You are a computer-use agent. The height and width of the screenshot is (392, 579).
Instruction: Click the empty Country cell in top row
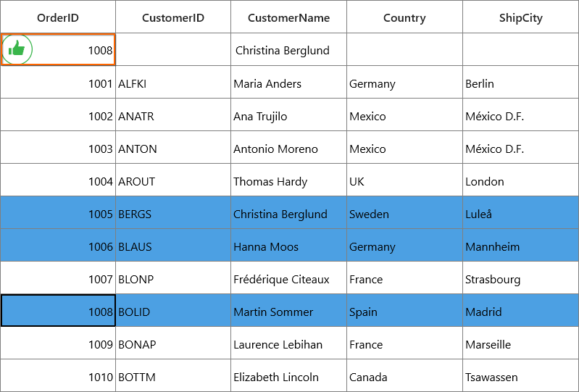404,50
